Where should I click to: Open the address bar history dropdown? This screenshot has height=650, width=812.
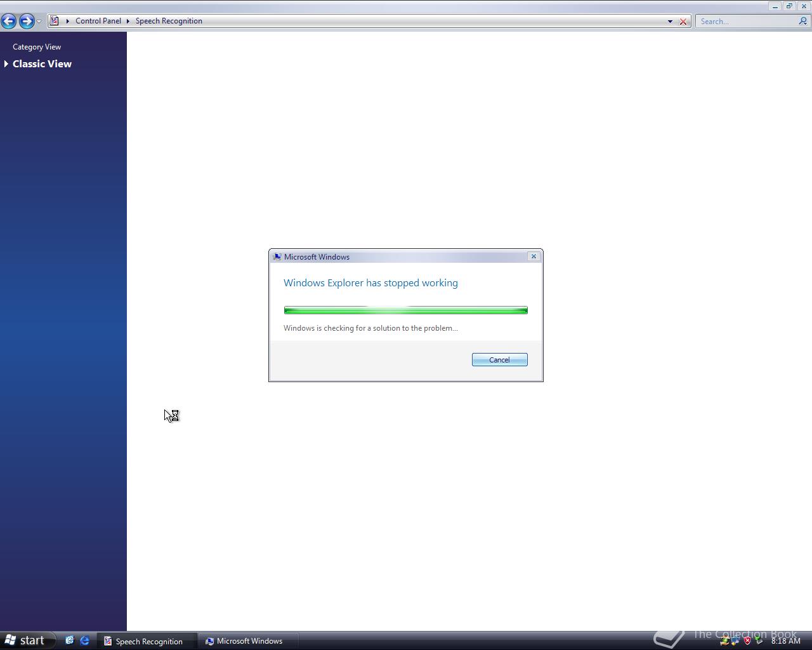pos(670,22)
